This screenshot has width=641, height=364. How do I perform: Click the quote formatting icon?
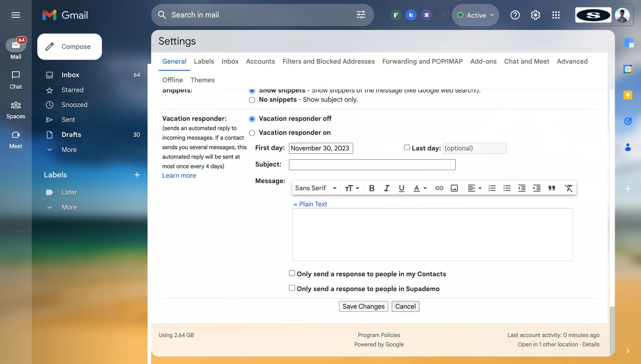[551, 188]
